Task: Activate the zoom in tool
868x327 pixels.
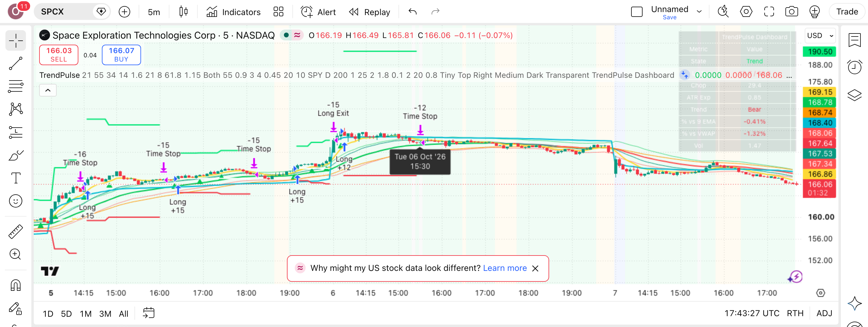Action: pyautogui.click(x=15, y=254)
